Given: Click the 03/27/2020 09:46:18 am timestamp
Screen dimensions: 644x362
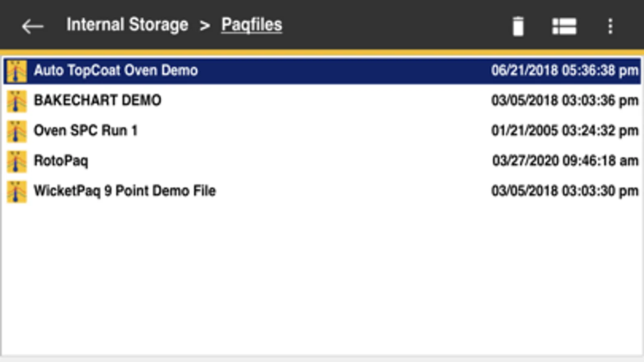Looking at the screenshot, I should point(565,160).
